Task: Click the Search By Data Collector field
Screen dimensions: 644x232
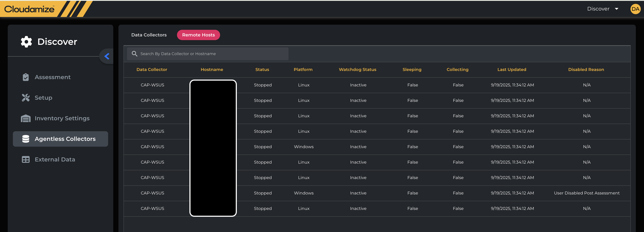Action: pyautogui.click(x=213, y=54)
